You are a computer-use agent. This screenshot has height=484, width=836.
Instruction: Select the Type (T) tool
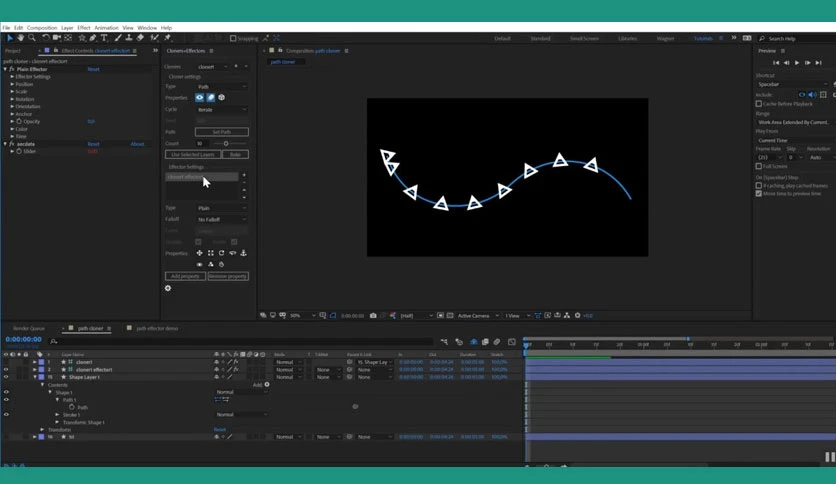(x=104, y=38)
